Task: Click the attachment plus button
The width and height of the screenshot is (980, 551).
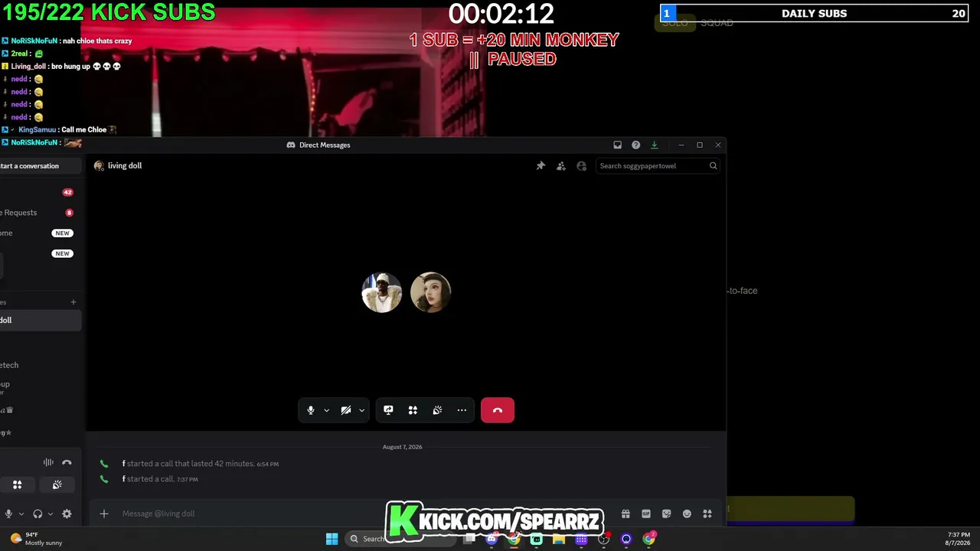Action: tap(104, 514)
